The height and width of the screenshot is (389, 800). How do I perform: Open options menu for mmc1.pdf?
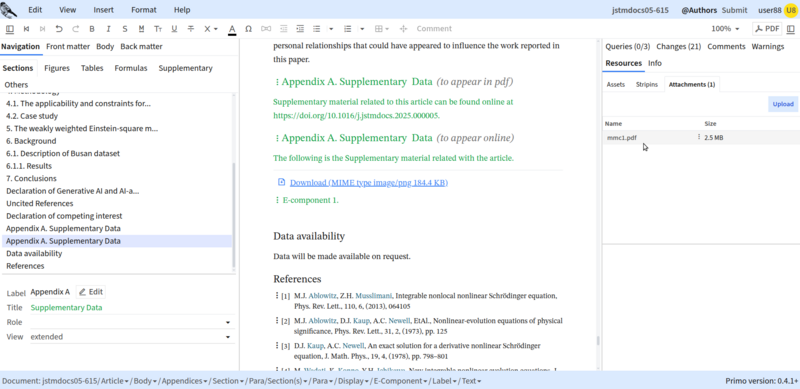698,137
